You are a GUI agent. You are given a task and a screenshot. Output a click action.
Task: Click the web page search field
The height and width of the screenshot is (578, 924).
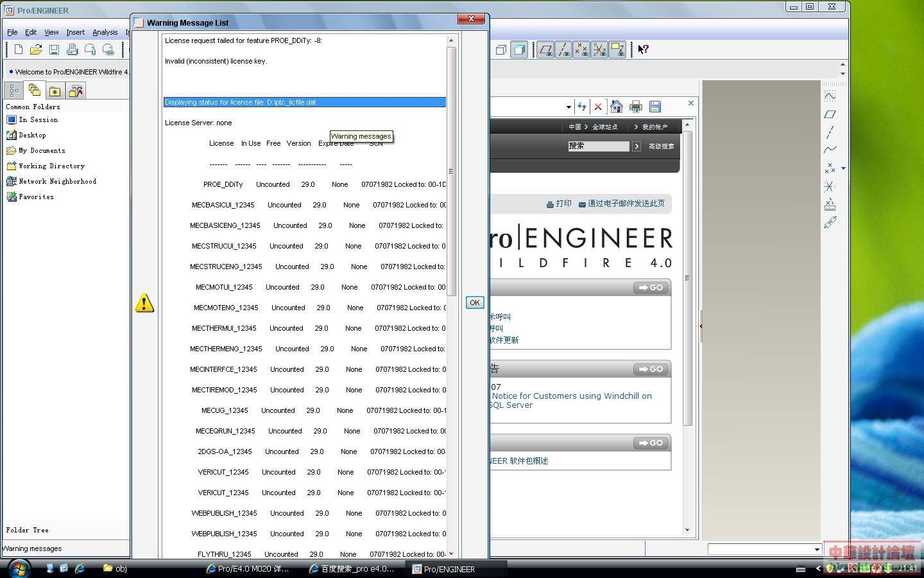click(x=598, y=146)
